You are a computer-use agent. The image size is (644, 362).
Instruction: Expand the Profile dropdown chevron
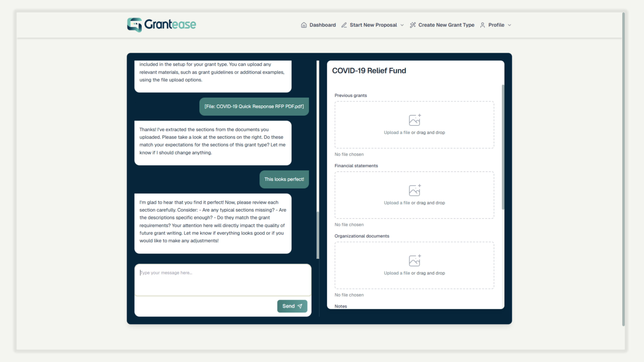509,25
